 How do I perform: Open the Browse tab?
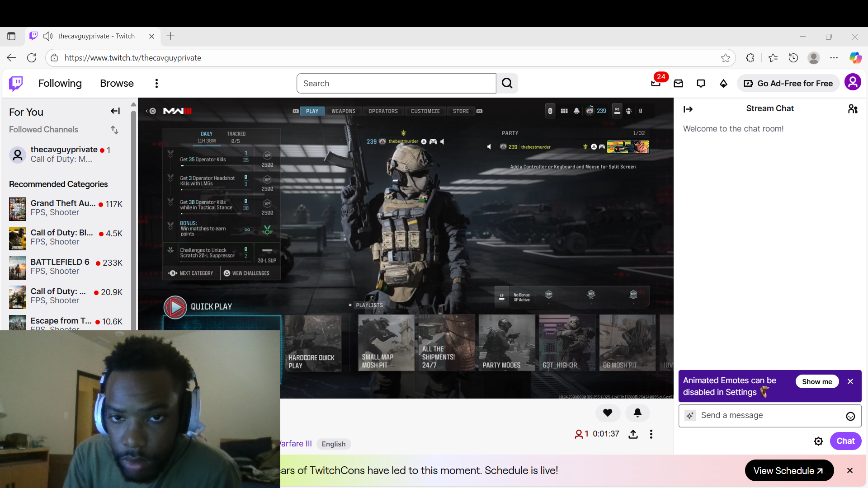pyautogui.click(x=117, y=83)
